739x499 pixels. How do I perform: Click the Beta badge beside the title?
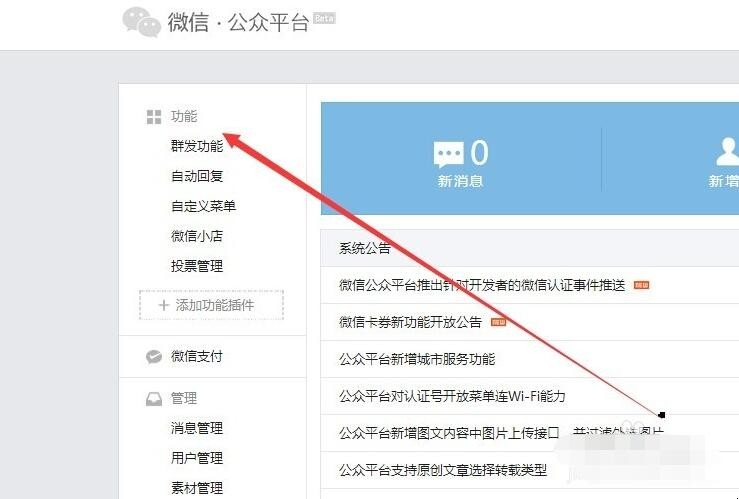pyautogui.click(x=324, y=18)
